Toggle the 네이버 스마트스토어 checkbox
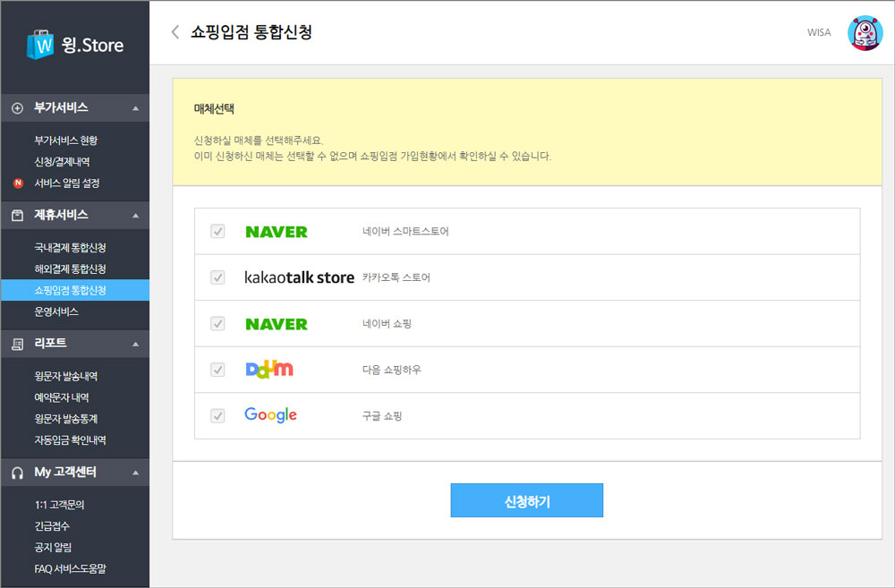 [217, 231]
